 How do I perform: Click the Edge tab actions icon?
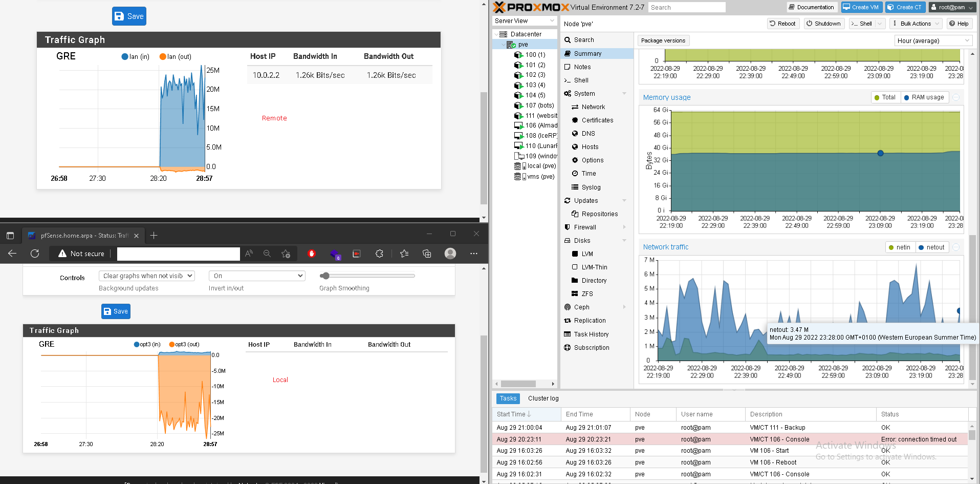[10, 236]
